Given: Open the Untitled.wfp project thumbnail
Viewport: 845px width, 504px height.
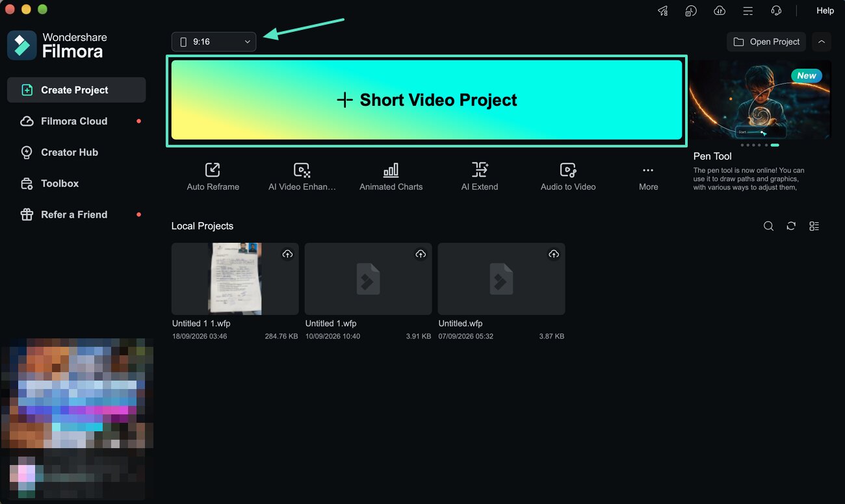Looking at the screenshot, I should (501, 279).
